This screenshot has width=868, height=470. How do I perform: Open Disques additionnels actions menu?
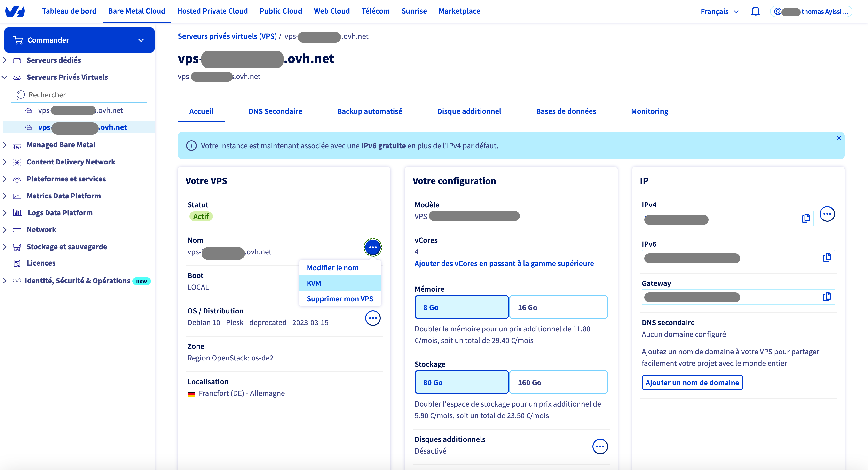(600, 446)
